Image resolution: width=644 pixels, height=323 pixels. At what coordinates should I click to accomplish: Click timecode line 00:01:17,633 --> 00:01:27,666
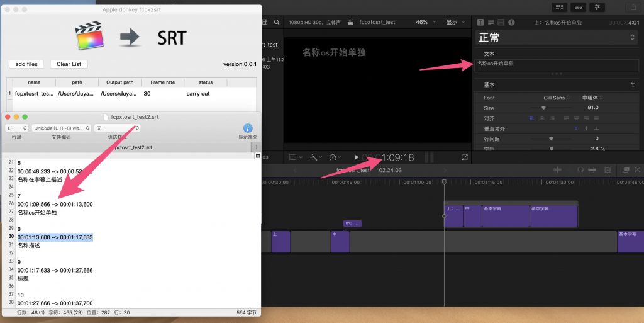point(55,270)
